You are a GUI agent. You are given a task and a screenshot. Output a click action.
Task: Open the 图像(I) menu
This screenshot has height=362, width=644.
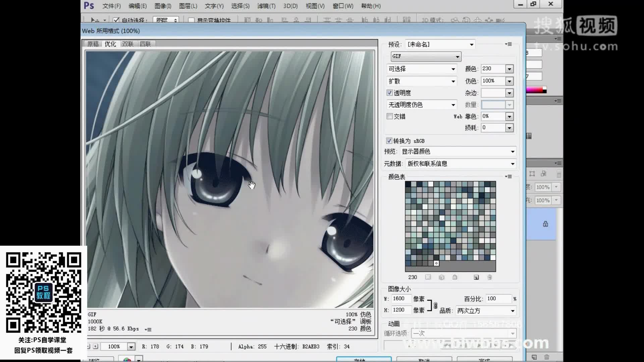[x=163, y=6]
